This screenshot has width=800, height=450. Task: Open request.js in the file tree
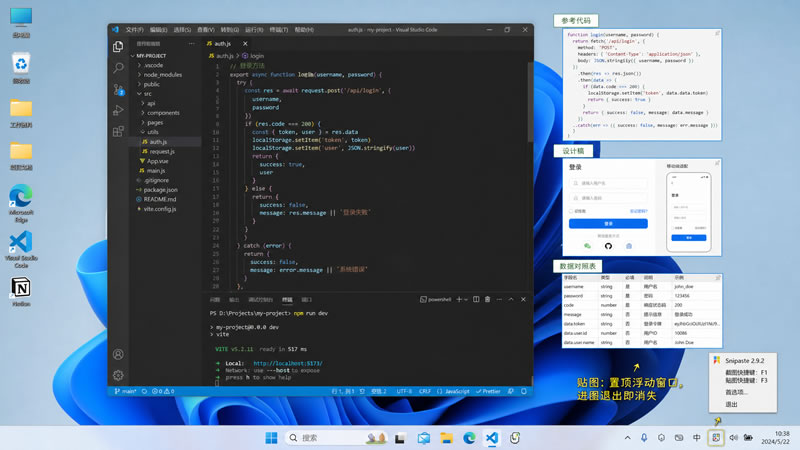point(162,152)
